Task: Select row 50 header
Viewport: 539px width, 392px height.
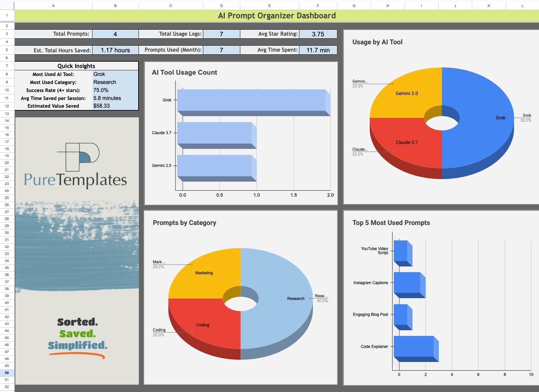Action: click(7, 373)
